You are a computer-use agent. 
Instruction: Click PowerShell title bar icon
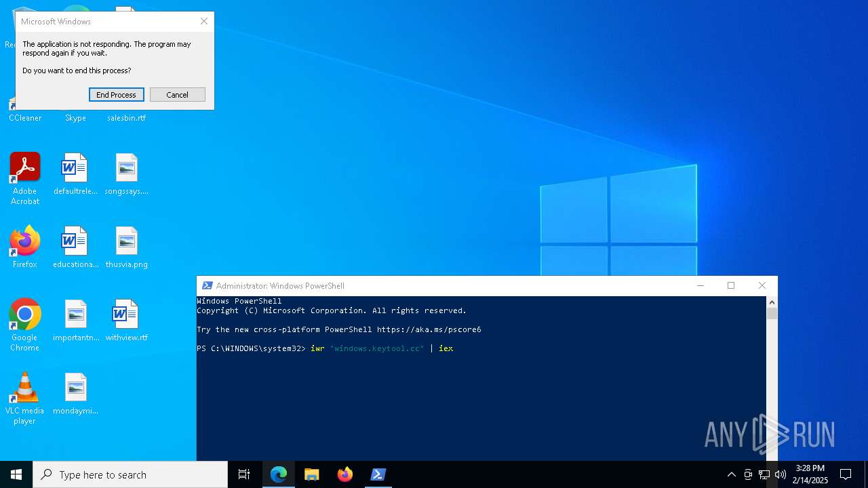tap(208, 286)
